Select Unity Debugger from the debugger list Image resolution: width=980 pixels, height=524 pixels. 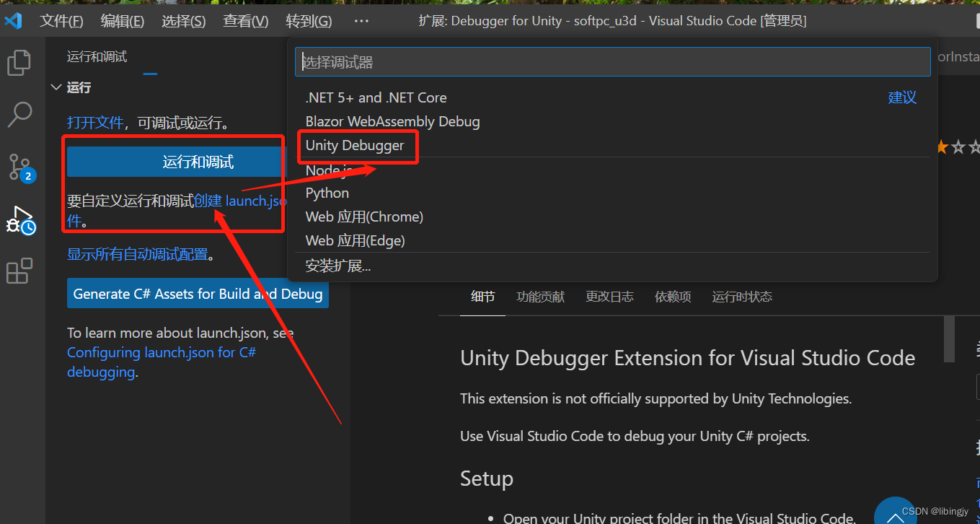click(353, 145)
